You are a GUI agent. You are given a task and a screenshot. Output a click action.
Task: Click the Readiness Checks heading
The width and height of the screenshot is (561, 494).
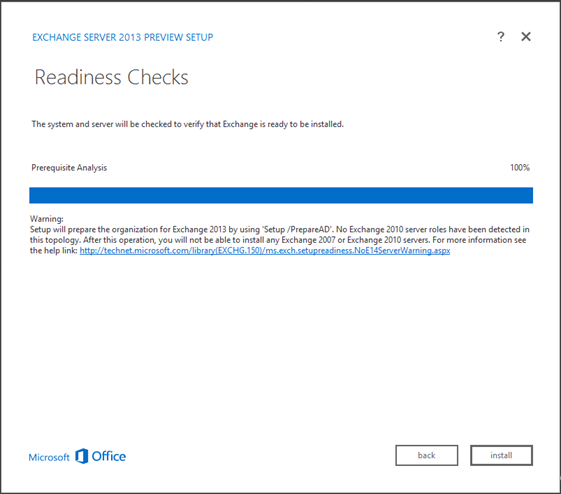pos(111,77)
